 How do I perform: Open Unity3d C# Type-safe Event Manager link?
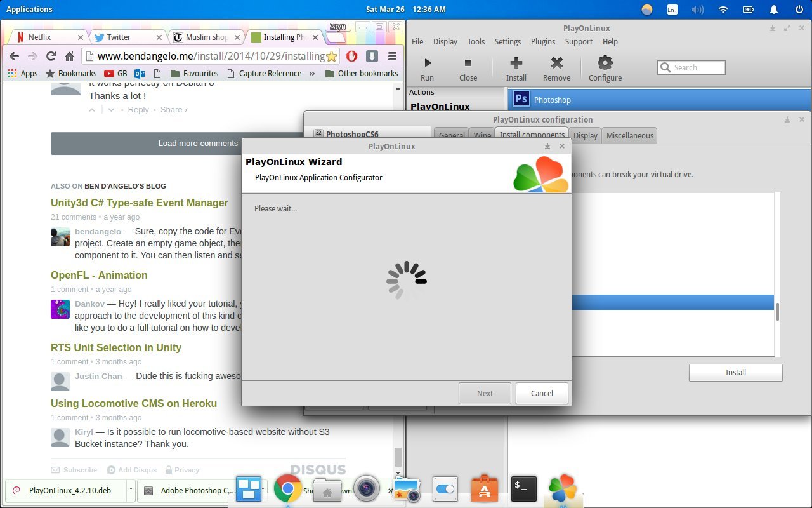tap(140, 203)
